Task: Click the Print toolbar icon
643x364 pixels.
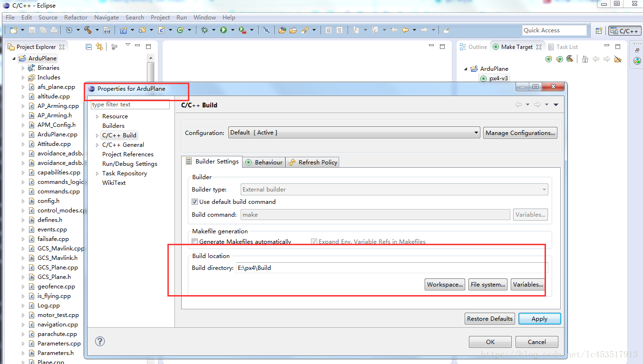Action: click(x=53, y=30)
